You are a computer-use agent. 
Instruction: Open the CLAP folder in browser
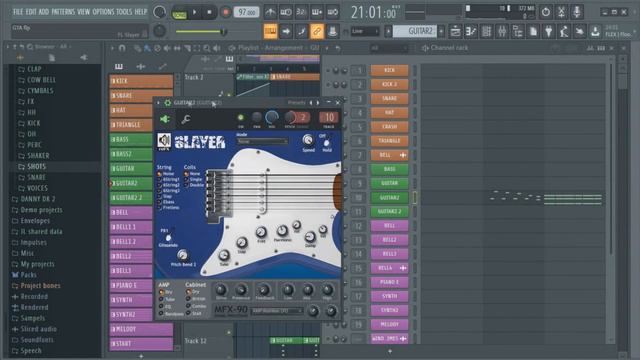(x=34, y=69)
